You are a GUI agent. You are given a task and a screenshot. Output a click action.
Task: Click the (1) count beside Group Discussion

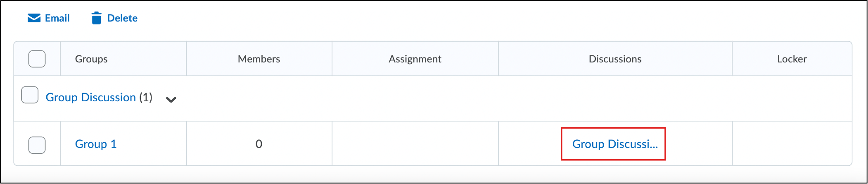click(x=146, y=98)
